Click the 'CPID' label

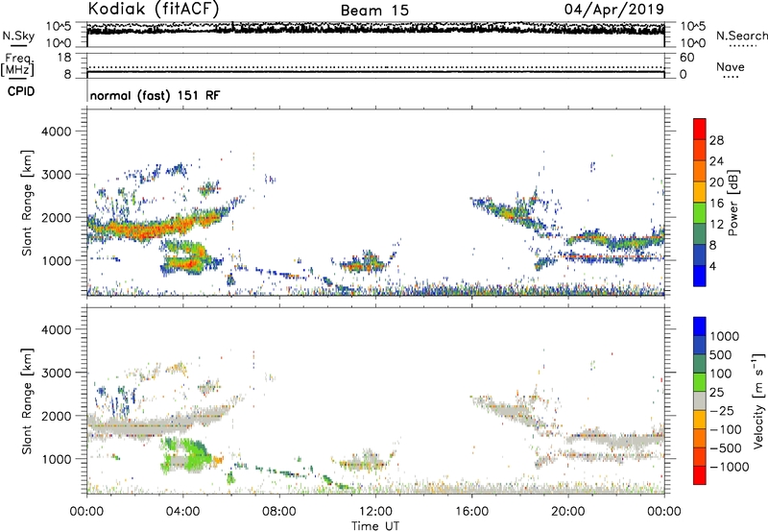[x=21, y=91]
